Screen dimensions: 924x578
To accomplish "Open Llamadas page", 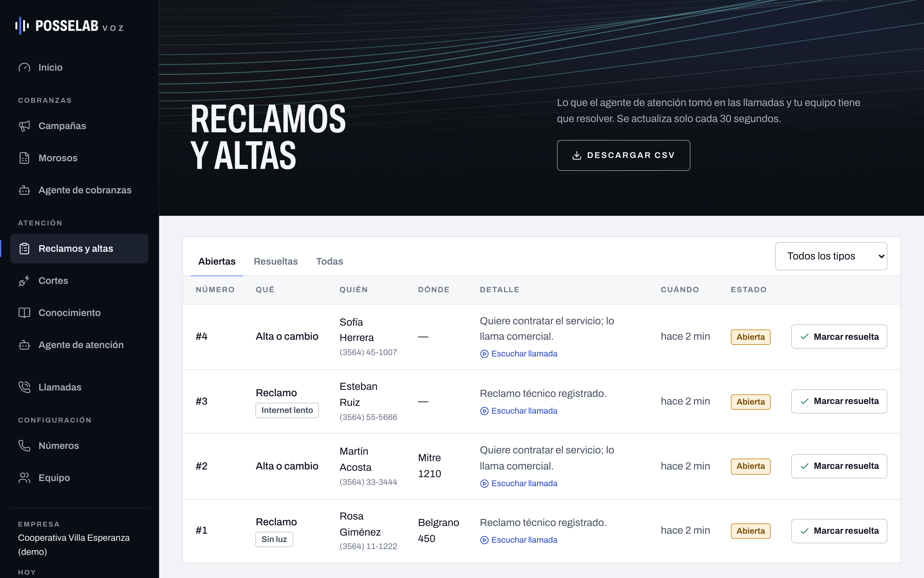I will 79,387.
